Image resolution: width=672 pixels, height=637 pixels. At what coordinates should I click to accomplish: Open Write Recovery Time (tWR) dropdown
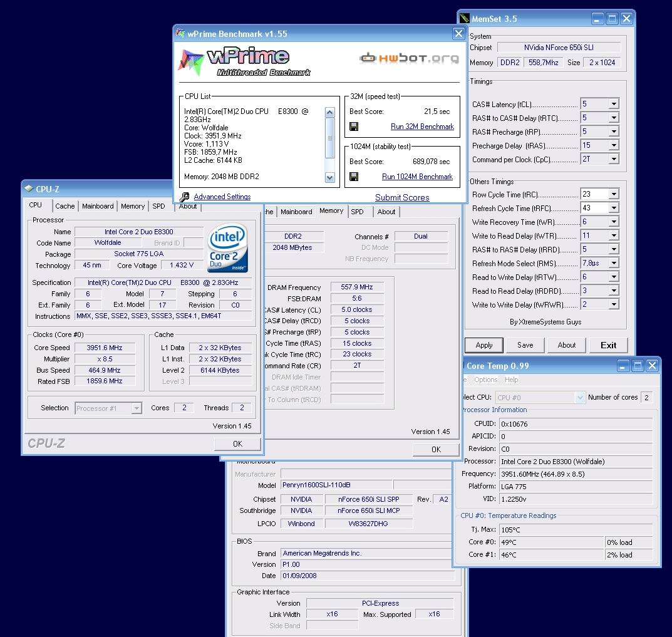[614, 222]
